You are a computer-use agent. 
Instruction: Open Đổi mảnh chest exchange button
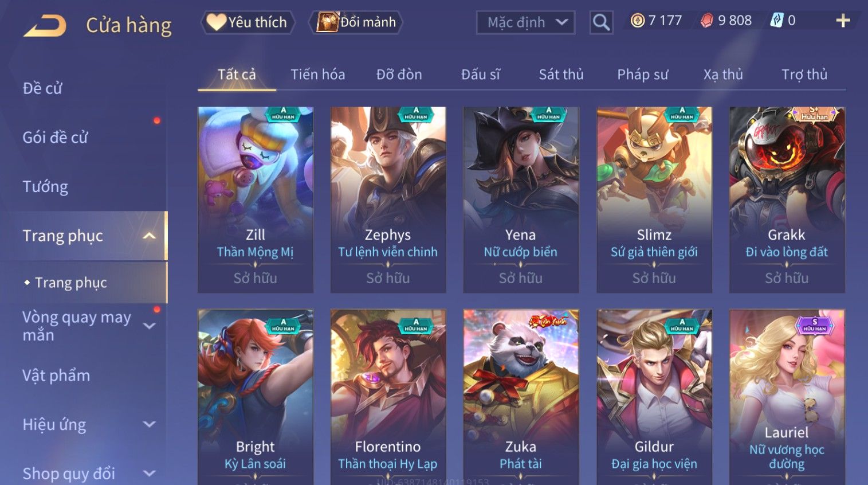click(356, 22)
